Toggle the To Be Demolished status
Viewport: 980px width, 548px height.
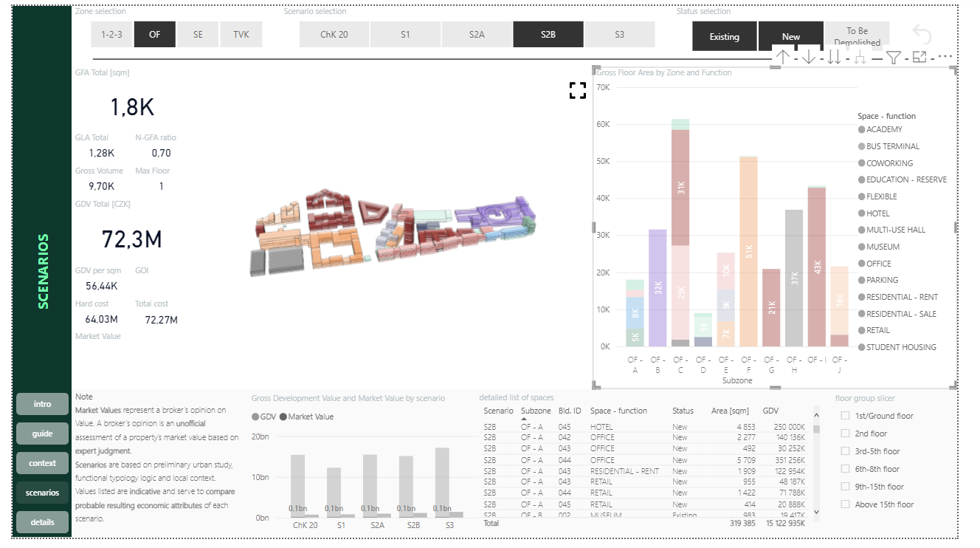(x=857, y=36)
